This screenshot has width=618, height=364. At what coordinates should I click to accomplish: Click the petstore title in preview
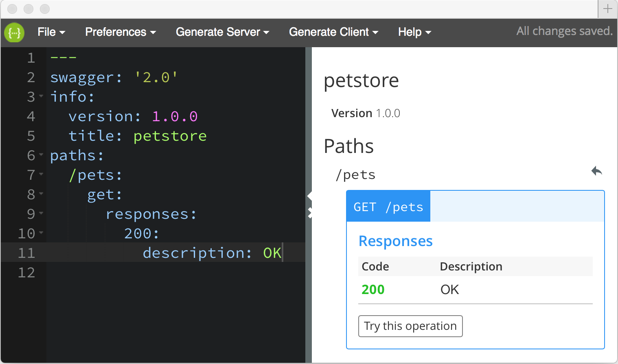tap(361, 80)
